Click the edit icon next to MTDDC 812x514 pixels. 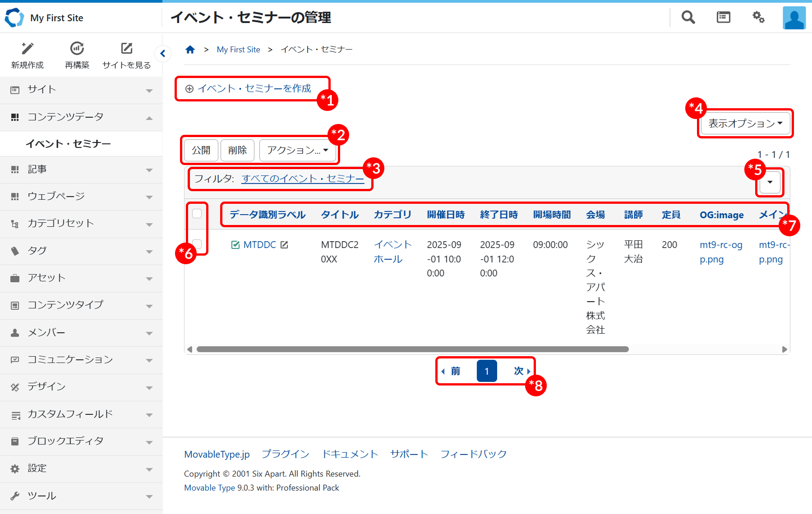(284, 245)
